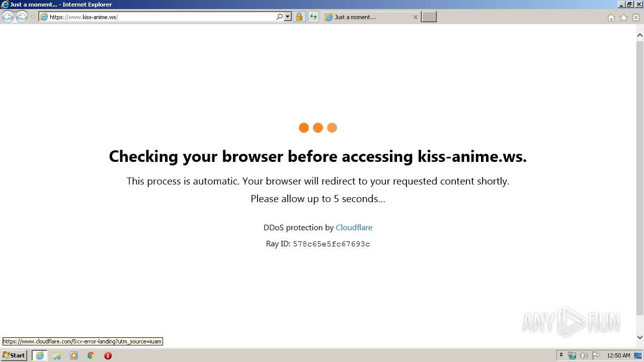The width and height of the screenshot is (644, 362).
Task: Open Favorites star icon
Action: tap(623, 18)
